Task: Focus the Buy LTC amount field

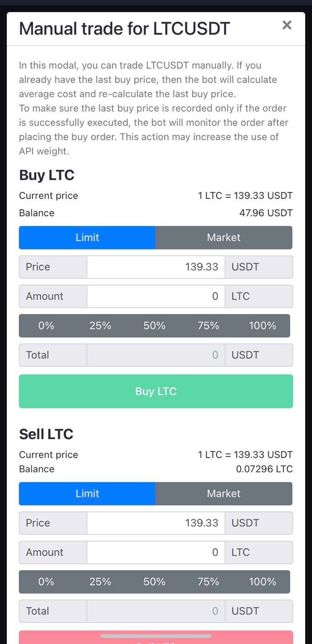Action: tap(156, 296)
